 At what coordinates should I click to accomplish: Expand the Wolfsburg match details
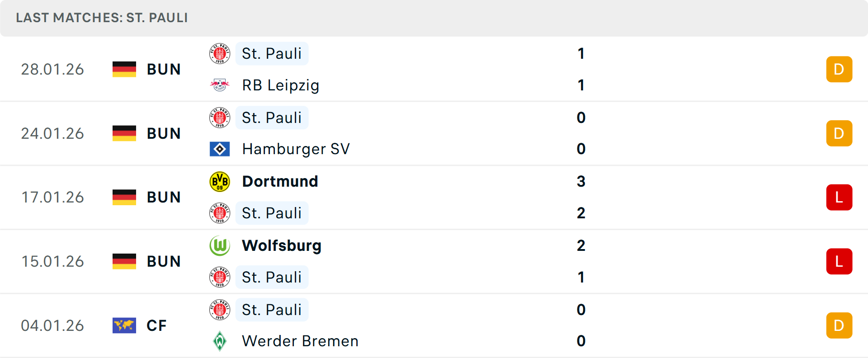(x=434, y=261)
